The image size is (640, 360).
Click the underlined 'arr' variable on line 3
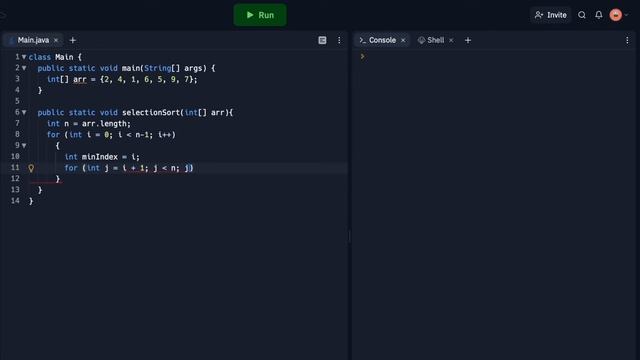[80, 79]
